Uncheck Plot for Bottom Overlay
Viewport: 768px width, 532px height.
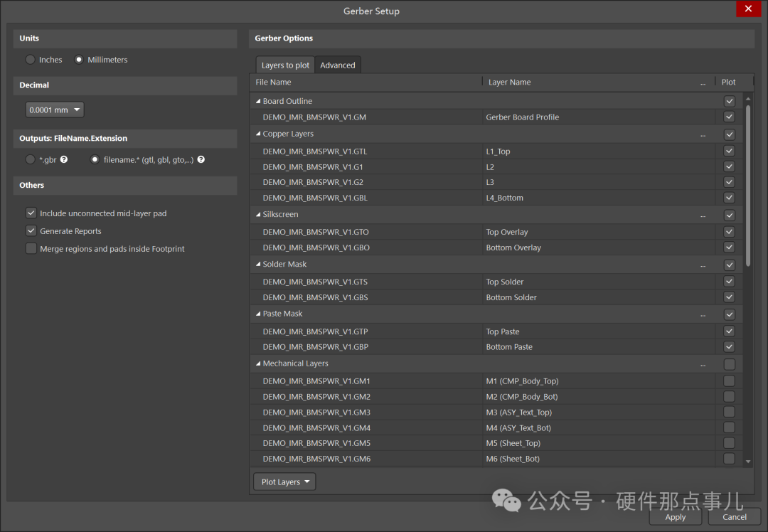click(730, 247)
